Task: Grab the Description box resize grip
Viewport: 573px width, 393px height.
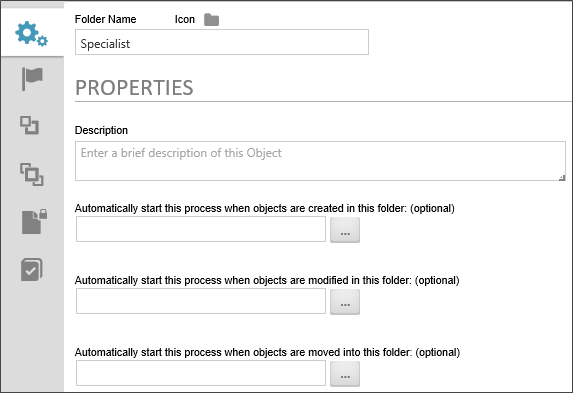Action: click(562, 177)
